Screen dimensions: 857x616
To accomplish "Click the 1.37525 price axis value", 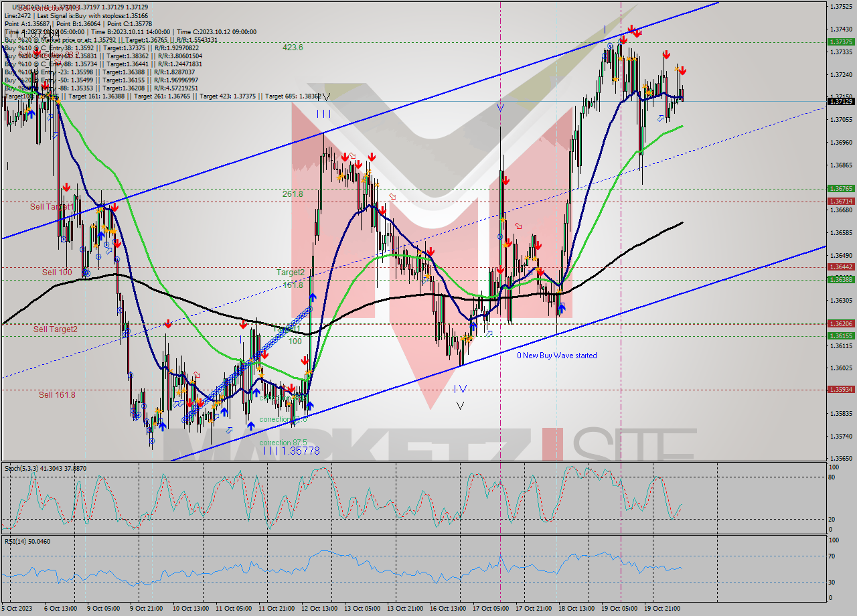I will click(x=841, y=7).
